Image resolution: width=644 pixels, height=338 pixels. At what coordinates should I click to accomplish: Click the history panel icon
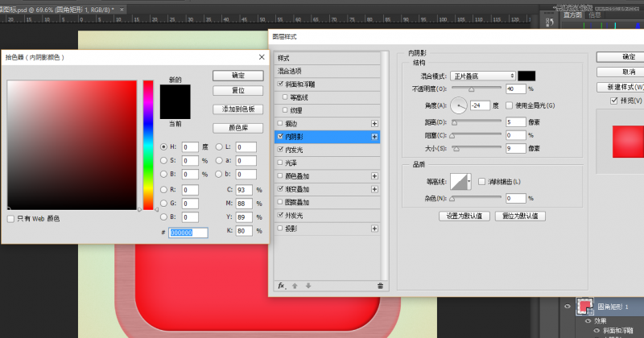pyautogui.click(x=550, y=23)
